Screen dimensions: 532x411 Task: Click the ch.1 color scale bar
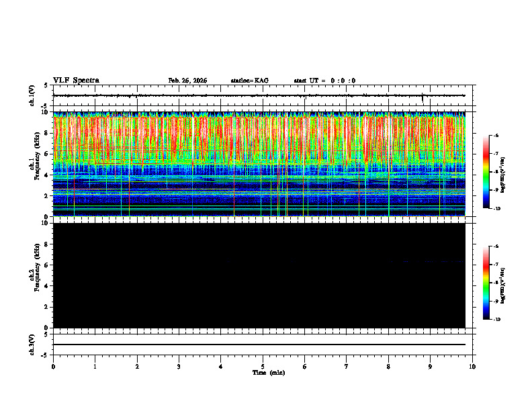click(x=486, y=172)
